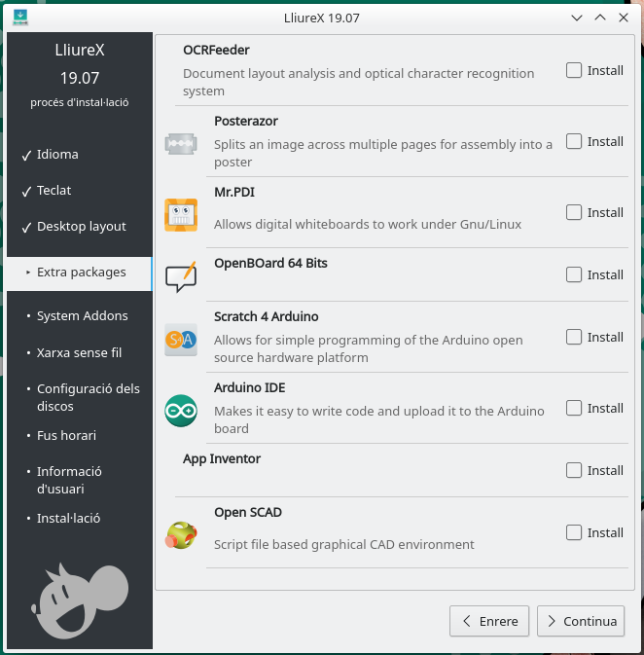Viewport: 644px width, 655px height.
Task: Click the Arduino IDE infinity logo icon
Action: (x=180, y=410)
